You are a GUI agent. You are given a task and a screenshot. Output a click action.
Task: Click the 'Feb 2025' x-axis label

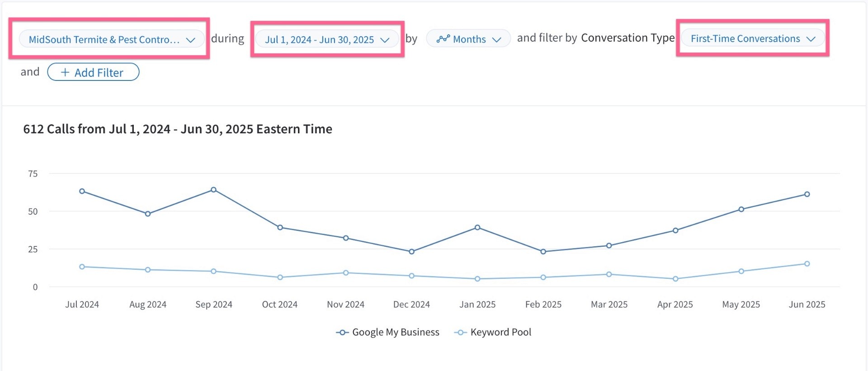pyautogui.click(x=543, y=305)
